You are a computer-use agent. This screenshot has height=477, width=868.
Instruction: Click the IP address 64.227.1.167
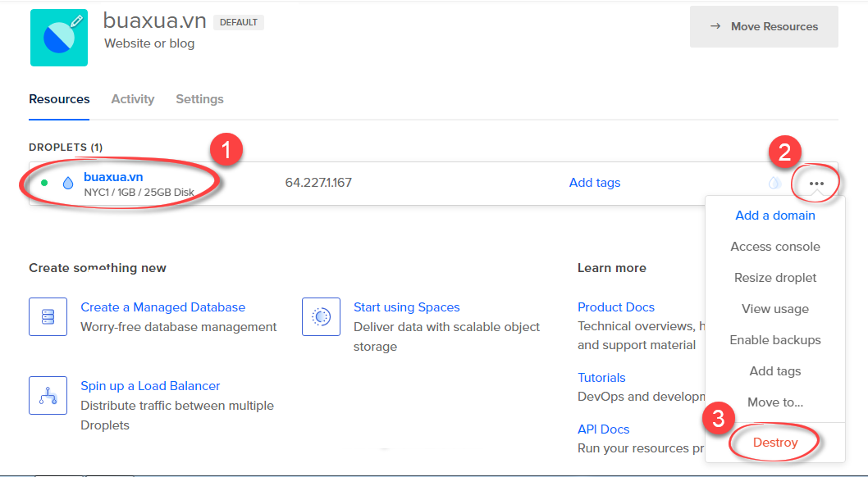tap(318, 183)
